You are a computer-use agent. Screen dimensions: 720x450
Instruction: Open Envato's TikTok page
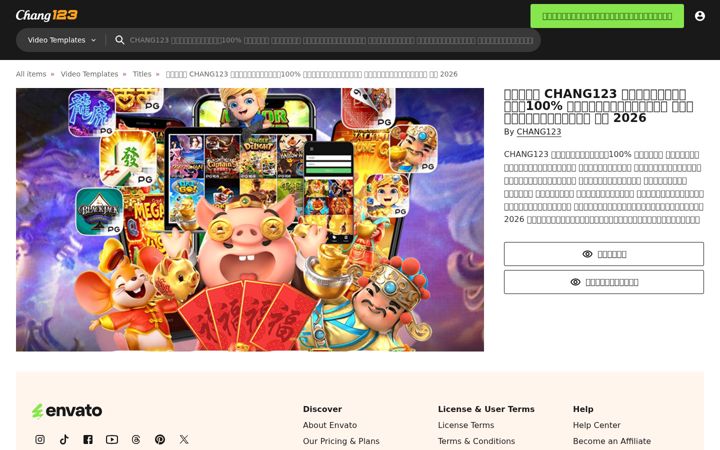pos(64,439)
